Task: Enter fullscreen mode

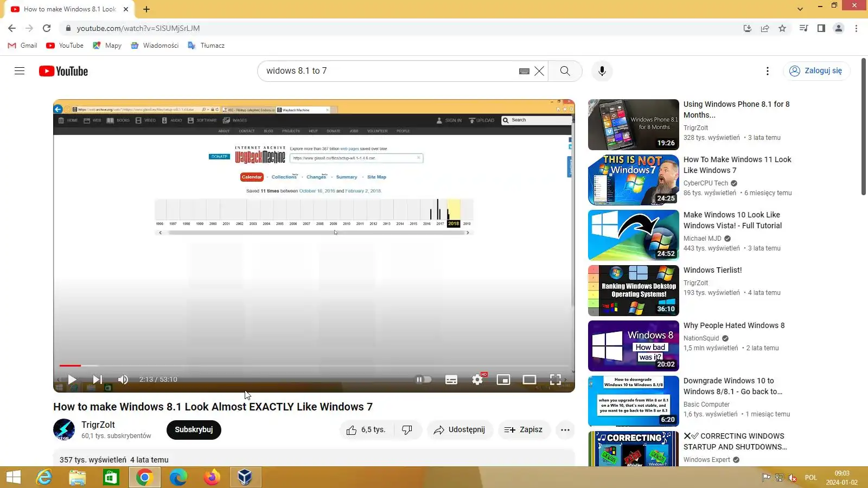Action: tap(556, 380)
